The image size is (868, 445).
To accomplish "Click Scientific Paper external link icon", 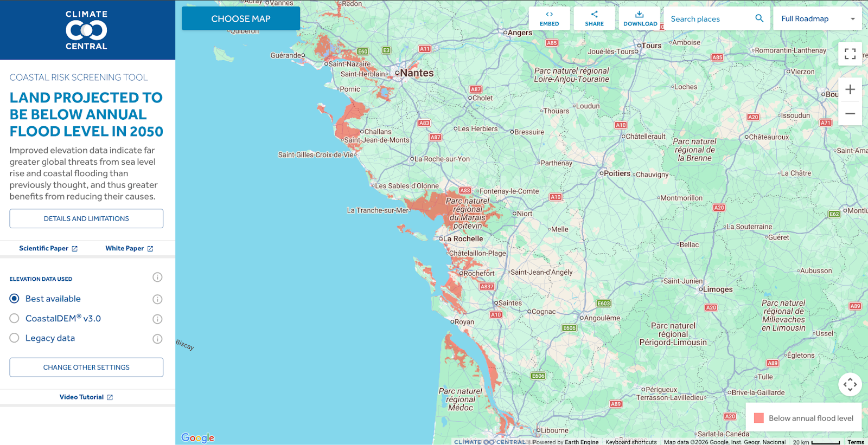I will tap(75, 249).
